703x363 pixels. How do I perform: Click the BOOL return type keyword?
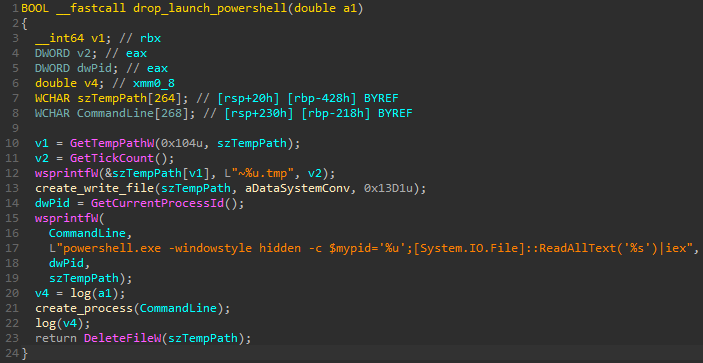click(x=35, y=9)
